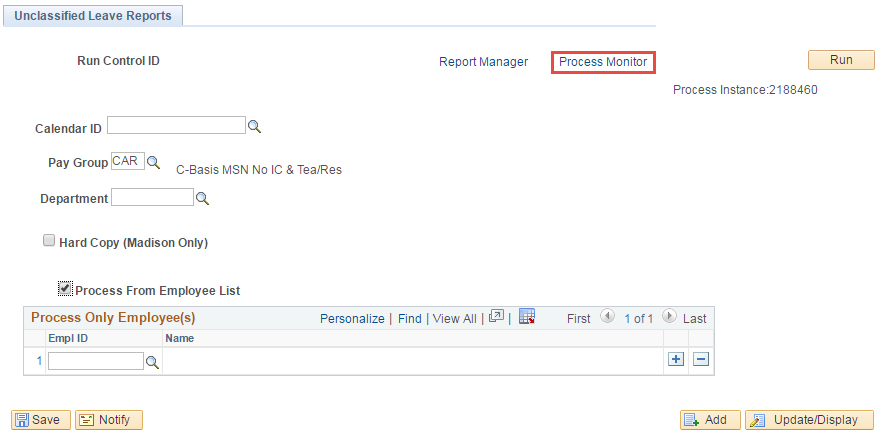The width and height of the screenshot is (887, 440).
Task: Click the Run button
Action: (841, 60)
